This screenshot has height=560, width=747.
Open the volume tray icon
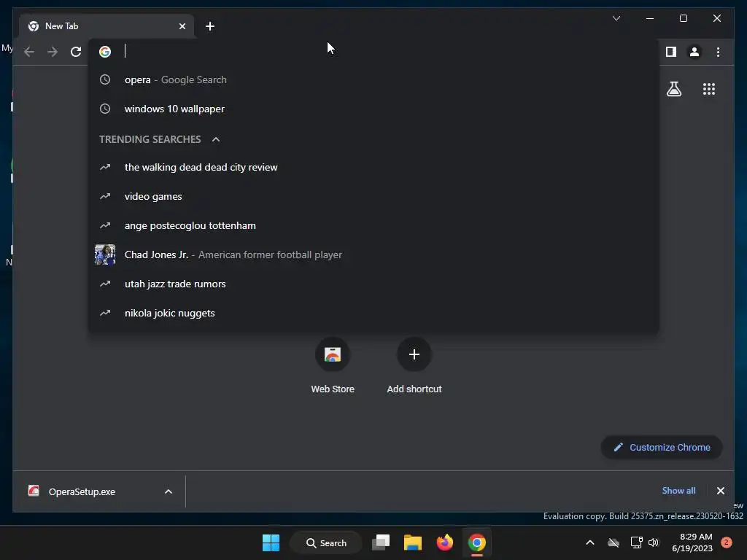(654, 542)
